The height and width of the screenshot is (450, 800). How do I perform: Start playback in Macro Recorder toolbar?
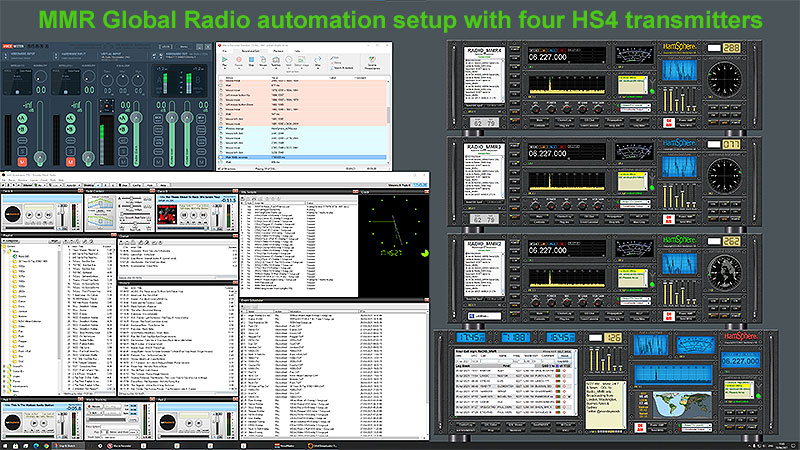point(224,61)
